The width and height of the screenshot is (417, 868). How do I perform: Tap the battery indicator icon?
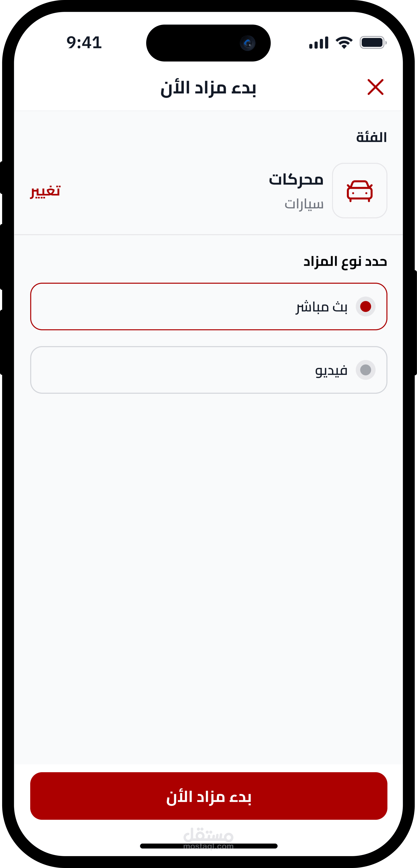pyautogui.click(x=373, y=43)
